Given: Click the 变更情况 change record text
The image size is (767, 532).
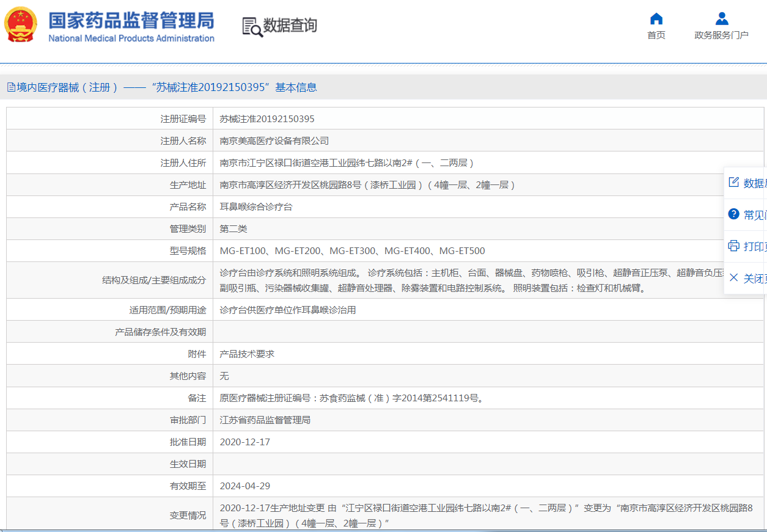Looking at the screenshot, I should coord(486,516).
